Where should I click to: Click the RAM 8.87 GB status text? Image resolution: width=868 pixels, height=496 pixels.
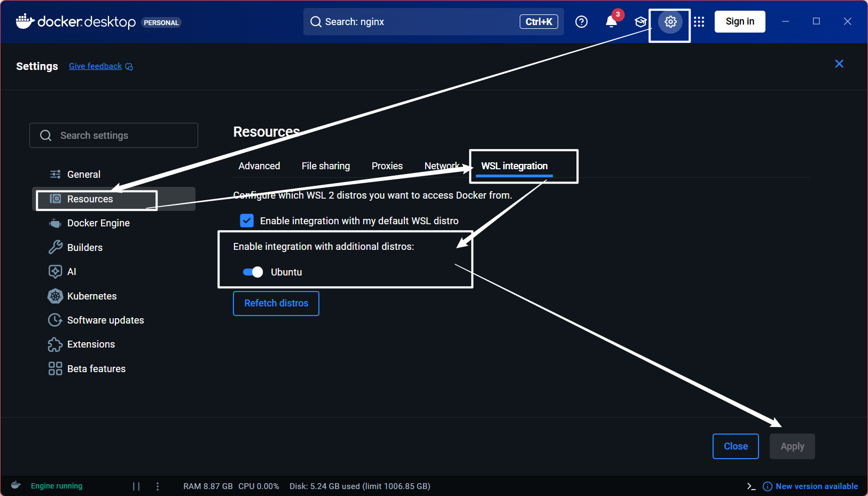tap(208, 486)
